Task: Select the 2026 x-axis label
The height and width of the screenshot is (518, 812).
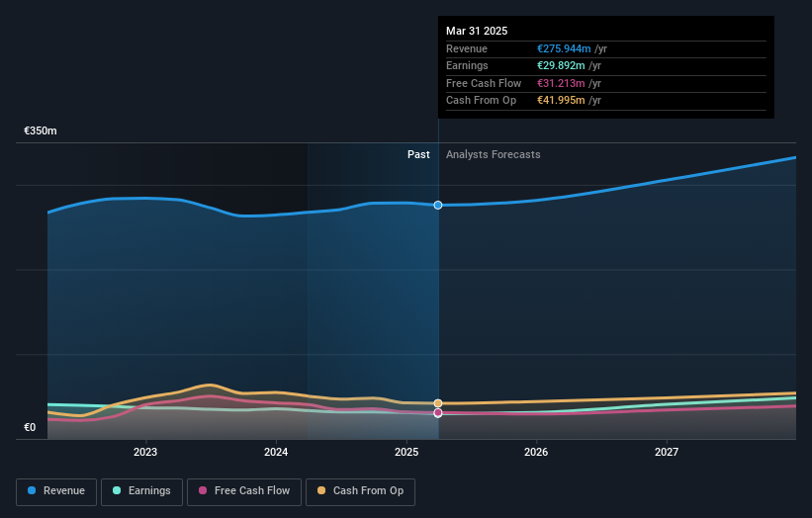Action: pos(536,452)
